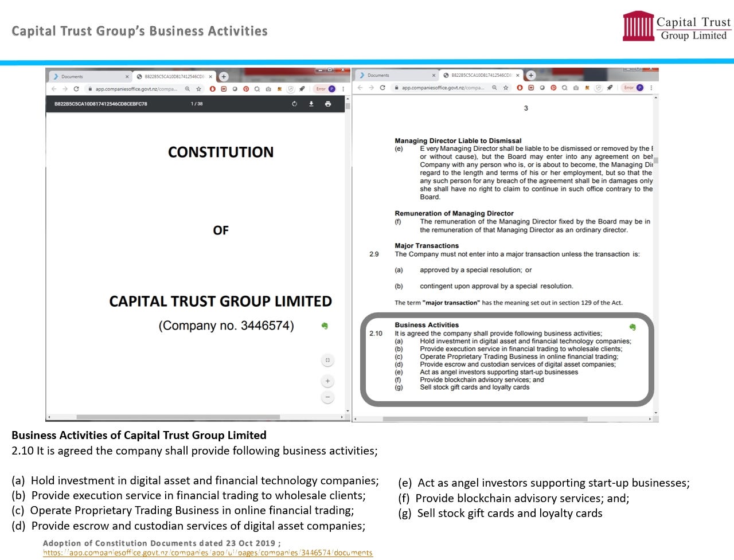Click right viewer horizontal scrollbar
The image size is (734, 560).
[485, 419]
